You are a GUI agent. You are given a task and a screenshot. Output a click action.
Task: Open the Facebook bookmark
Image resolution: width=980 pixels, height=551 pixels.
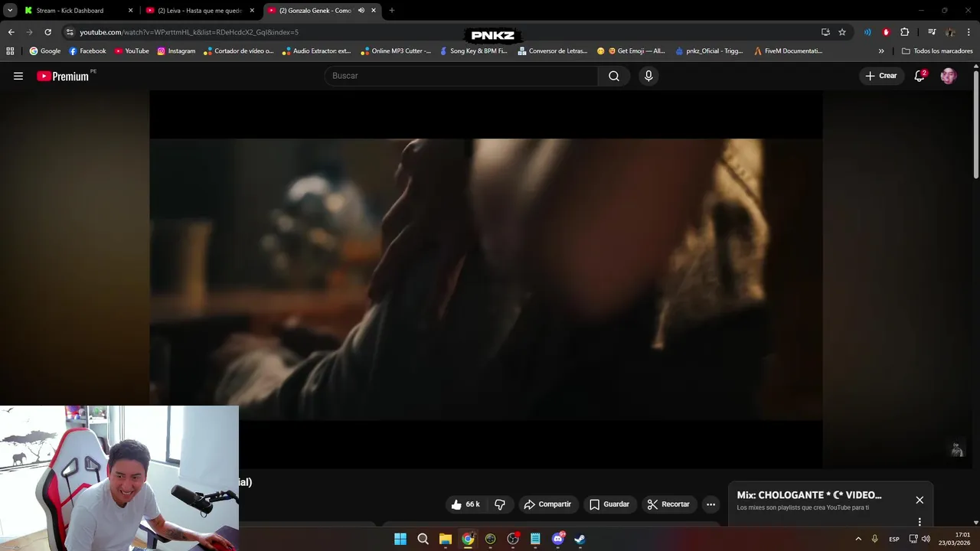pyautogui.click(x=87, y=51)
